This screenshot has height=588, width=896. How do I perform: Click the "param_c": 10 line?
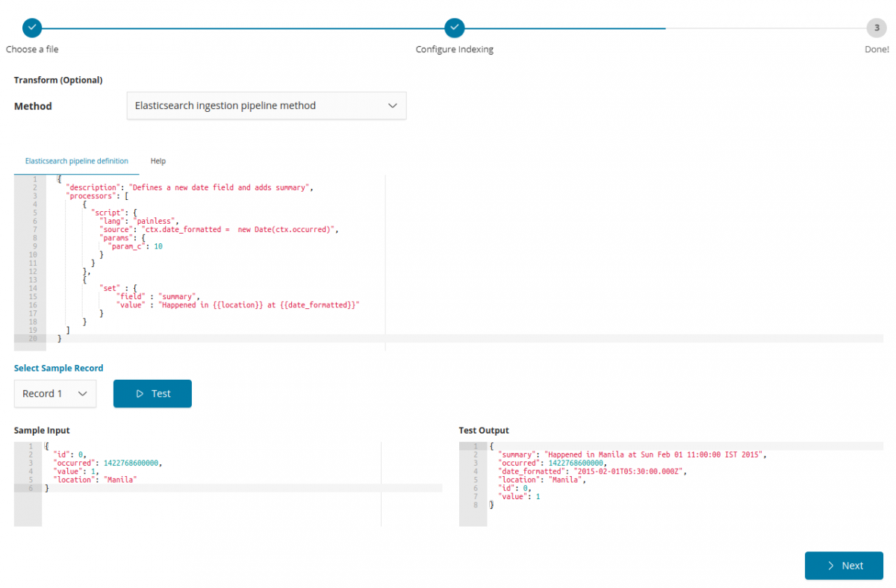click(x=135, y=246)
